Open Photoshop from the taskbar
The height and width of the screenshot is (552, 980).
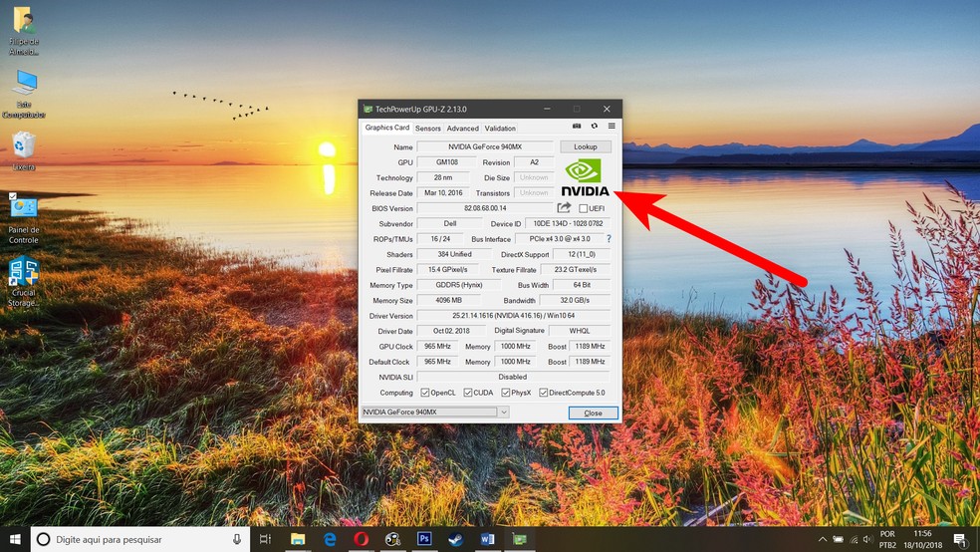pos(424,539)
